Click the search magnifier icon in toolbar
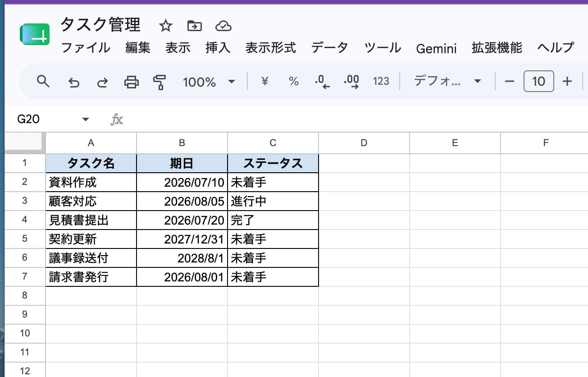The height and width of the screenshot is (377, 588). tap(43, 82)
